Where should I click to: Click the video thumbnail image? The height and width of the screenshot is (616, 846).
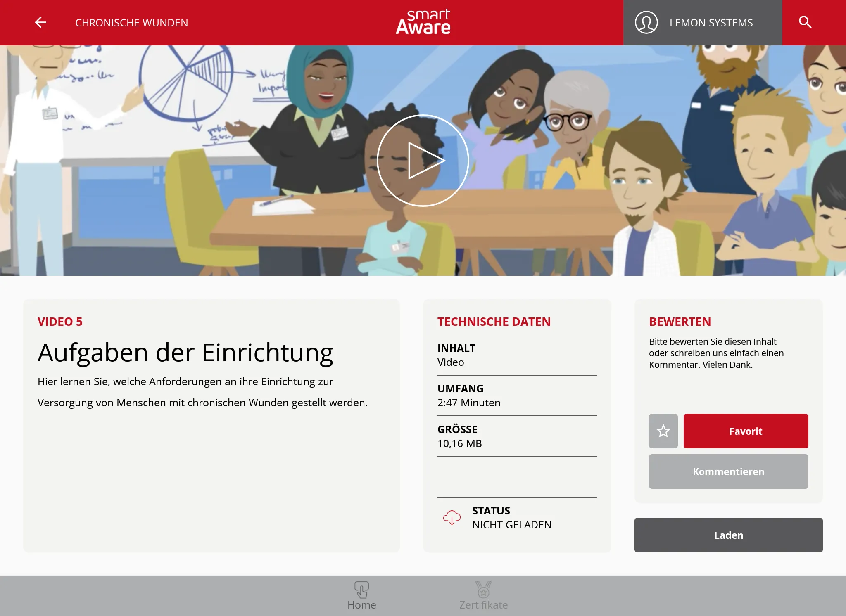(x=423, y=161)
